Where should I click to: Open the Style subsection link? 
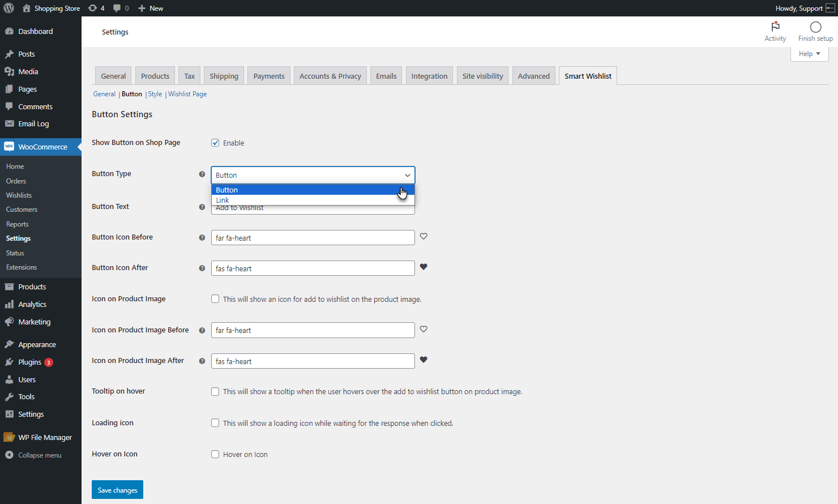[155, 94]
